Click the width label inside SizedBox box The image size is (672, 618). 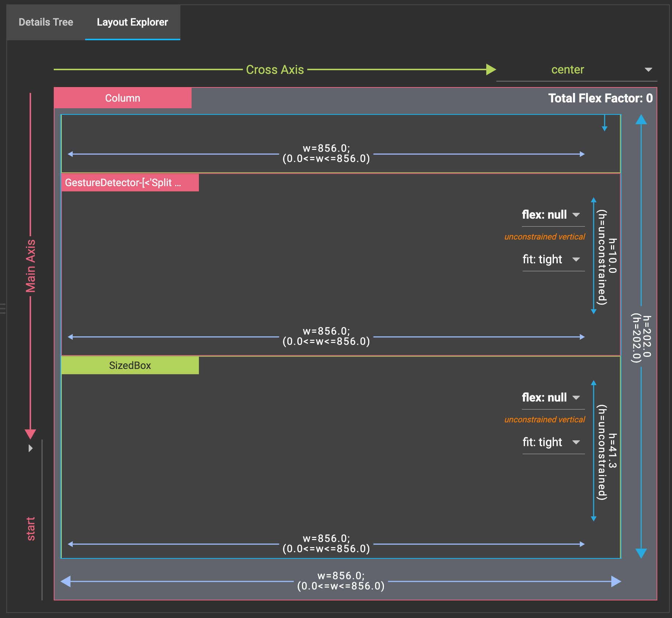point(326,543)
